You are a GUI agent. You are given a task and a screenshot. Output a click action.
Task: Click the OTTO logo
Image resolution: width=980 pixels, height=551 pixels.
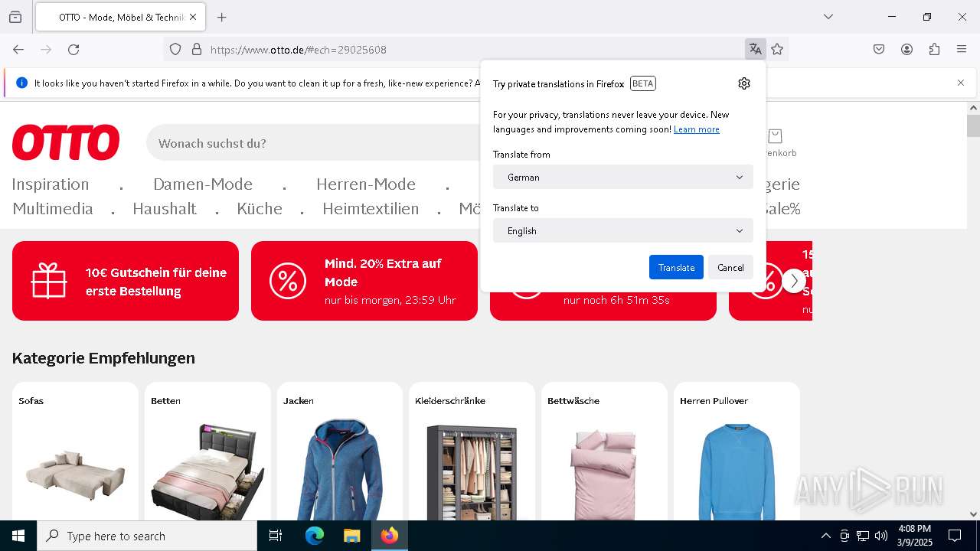(x=66, y=143)
